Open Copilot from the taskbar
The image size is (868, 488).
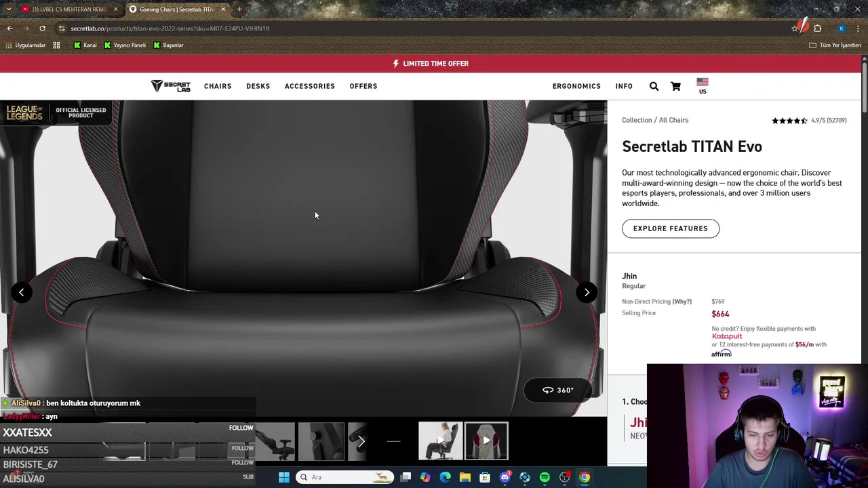[425, 477]
